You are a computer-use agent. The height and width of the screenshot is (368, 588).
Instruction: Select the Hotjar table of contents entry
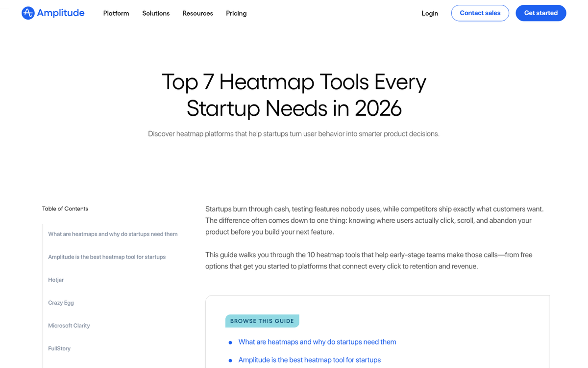click(x=55, y=280)
